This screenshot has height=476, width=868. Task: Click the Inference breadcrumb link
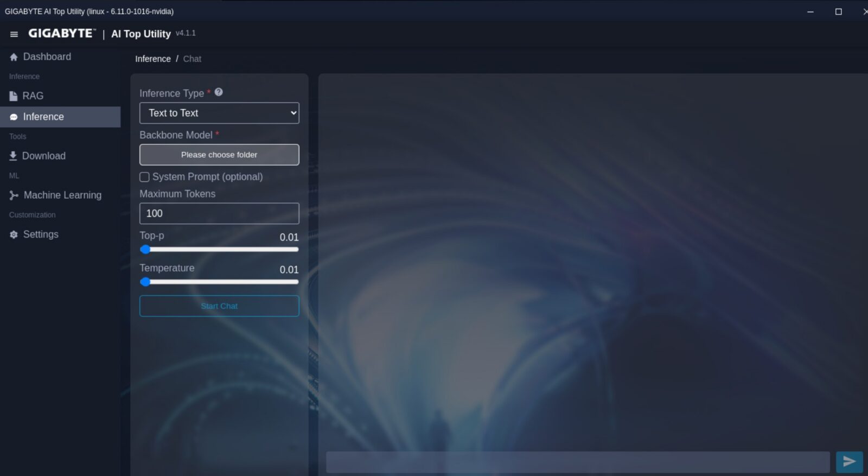152,59
